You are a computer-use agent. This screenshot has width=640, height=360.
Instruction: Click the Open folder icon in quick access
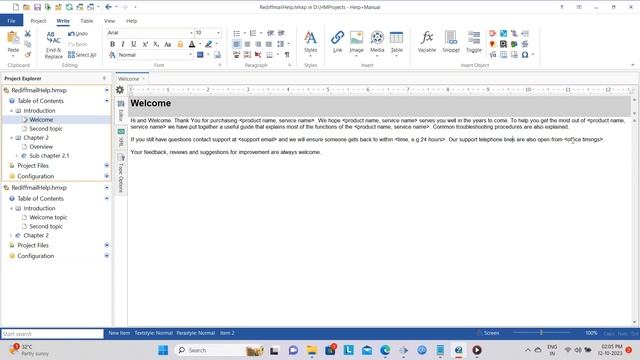[x=26, y=7]
